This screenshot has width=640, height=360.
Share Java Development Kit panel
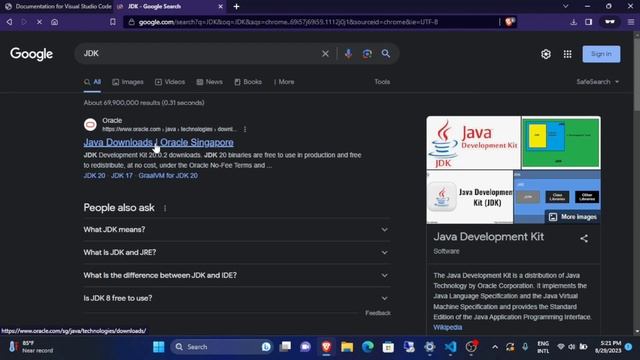(x=584, y=238)
